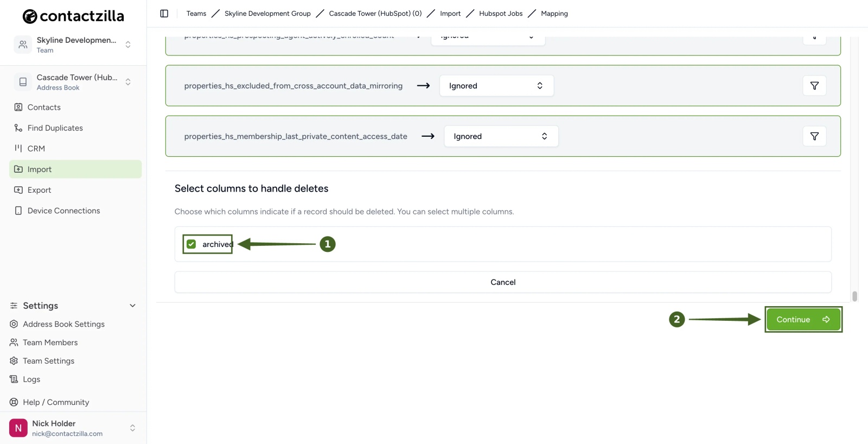868x444 pixels.
Task: Click the 'Select columns to handle deletes' heading
Action: (251, 188)
